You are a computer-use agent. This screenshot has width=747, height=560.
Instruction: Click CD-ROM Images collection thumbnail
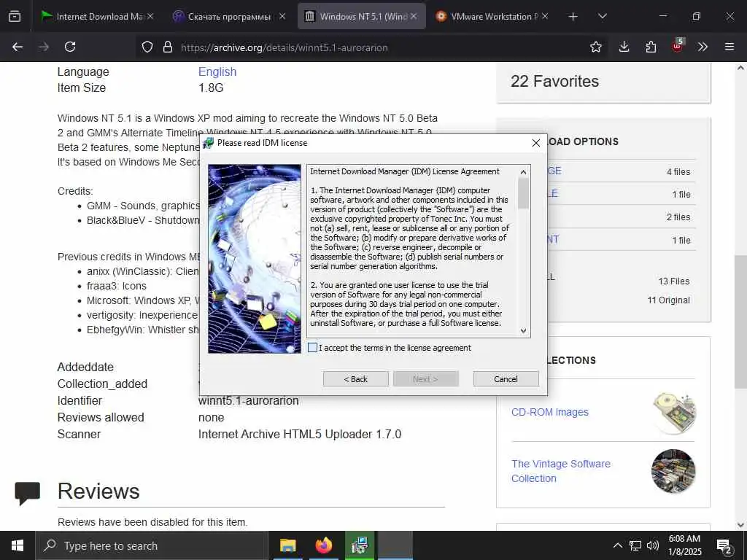(x=674, y=413)
